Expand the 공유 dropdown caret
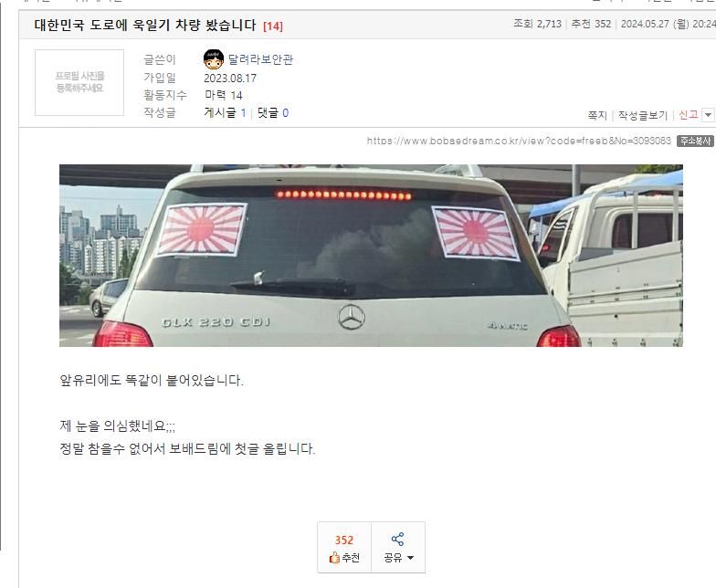Viewport: 716px width, 588px height. pyautogui.click(x=410, y=558)
